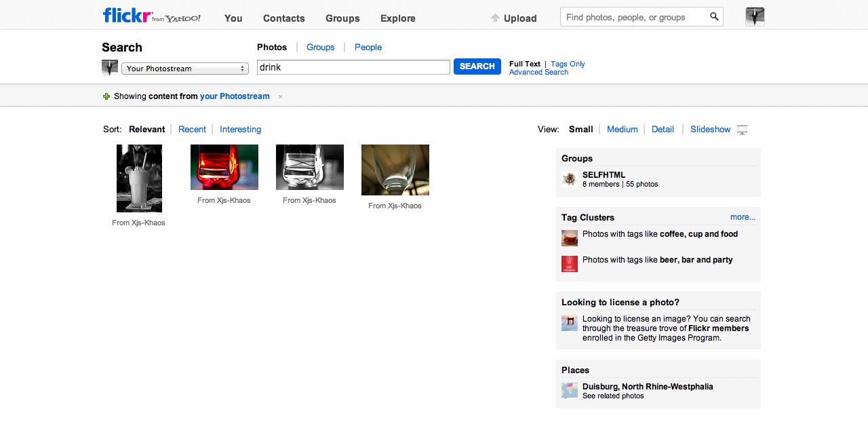
Task: Select the Photos search tab
Action: [272, 47]
